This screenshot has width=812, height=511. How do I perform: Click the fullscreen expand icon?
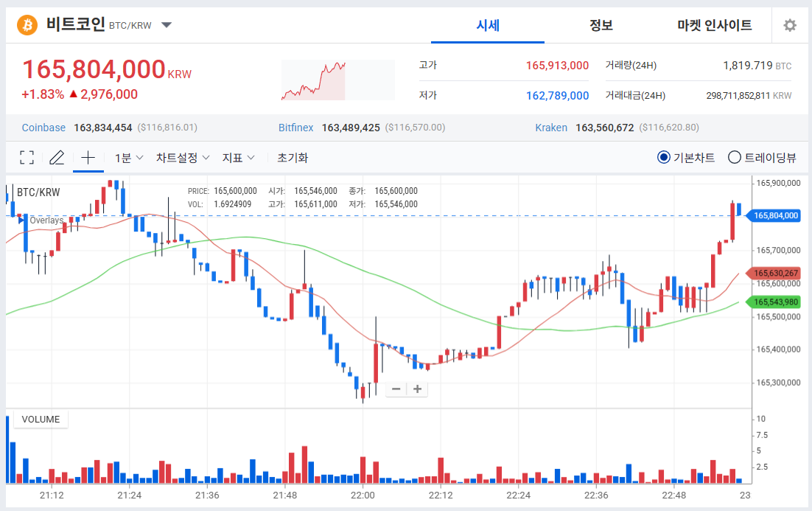point(27,157)
